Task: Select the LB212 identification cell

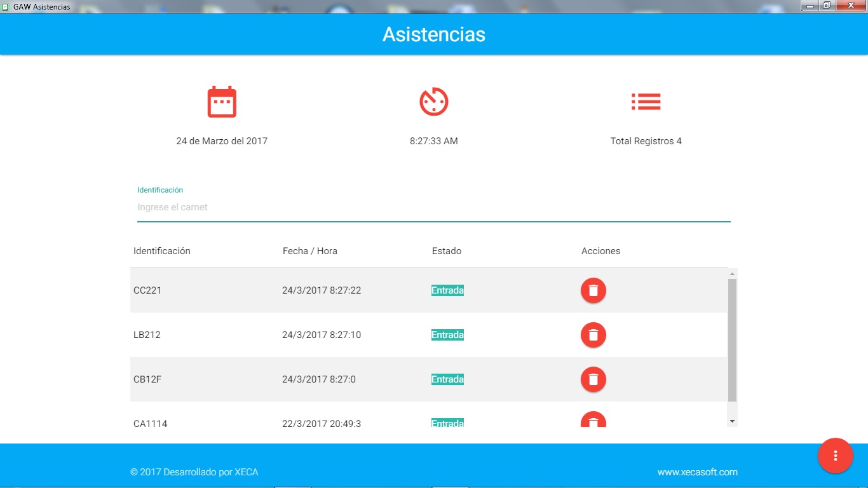Action: (147, 335)
